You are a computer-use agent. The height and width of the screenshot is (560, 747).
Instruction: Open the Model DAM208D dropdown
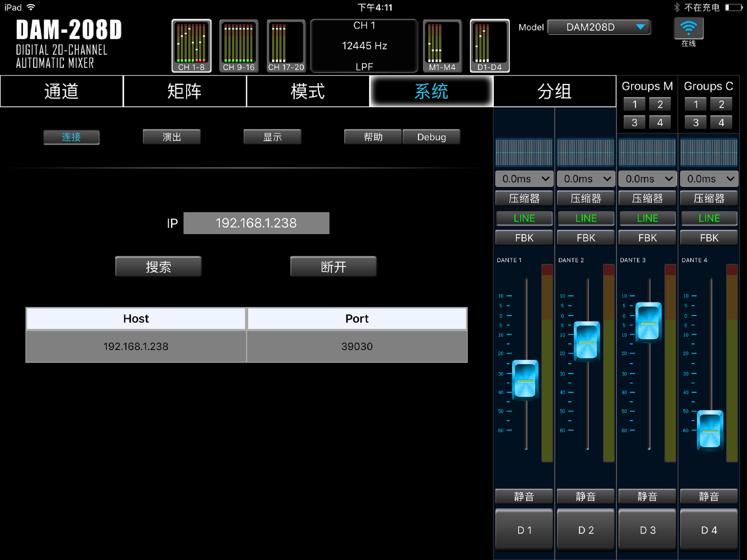[x=599, y=27]
